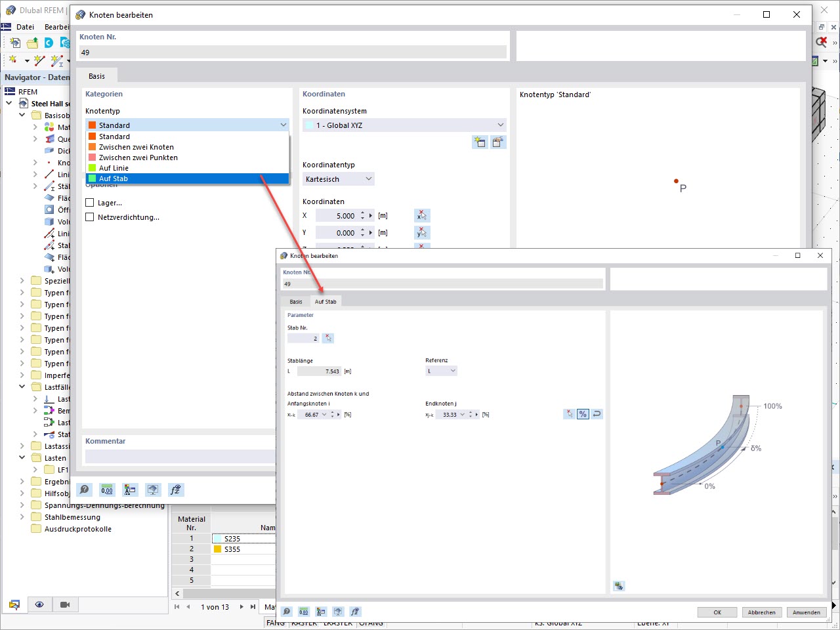Open the Datei menu
The image size is (840, 630).
pyautogui.click(x=24, y=27)
